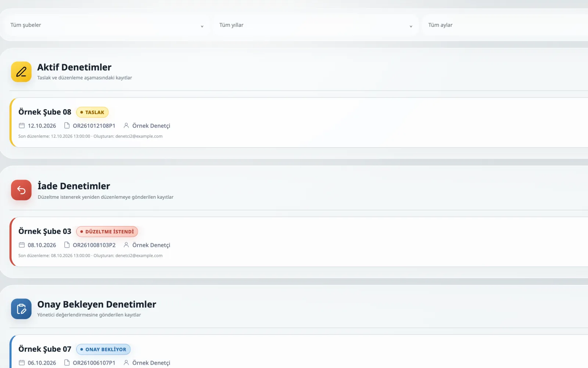Image resolution: width=588 pixels, height=368 pixels.
Task: Click the DÜZELTME İSTENDİ status badge
Action: tap(107, 231)
